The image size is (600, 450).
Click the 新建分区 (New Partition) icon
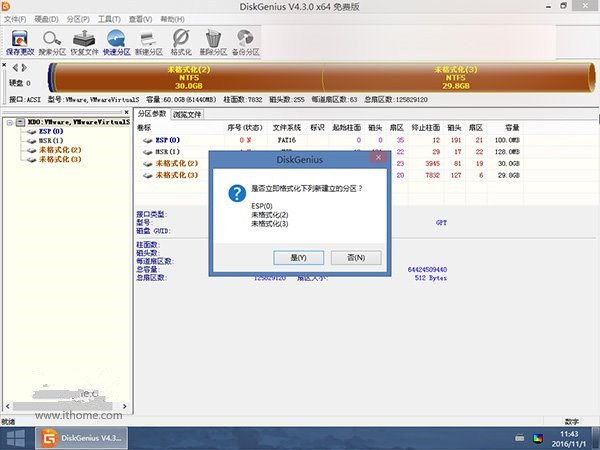point(148,40)
